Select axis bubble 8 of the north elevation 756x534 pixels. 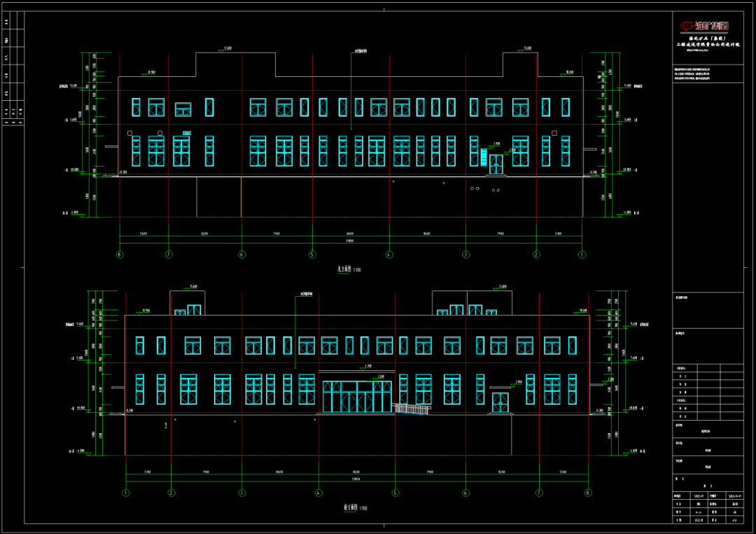point(120,255)
